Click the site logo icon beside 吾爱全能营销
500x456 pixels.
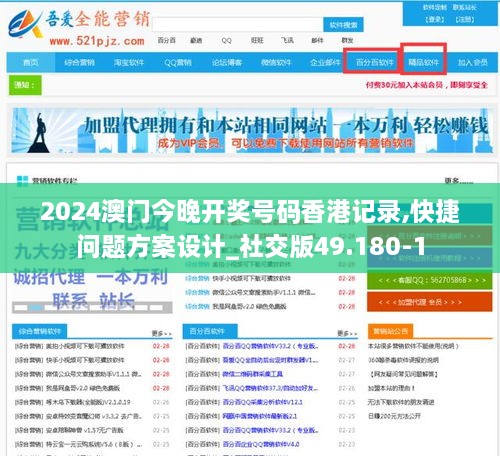(26, 24)
